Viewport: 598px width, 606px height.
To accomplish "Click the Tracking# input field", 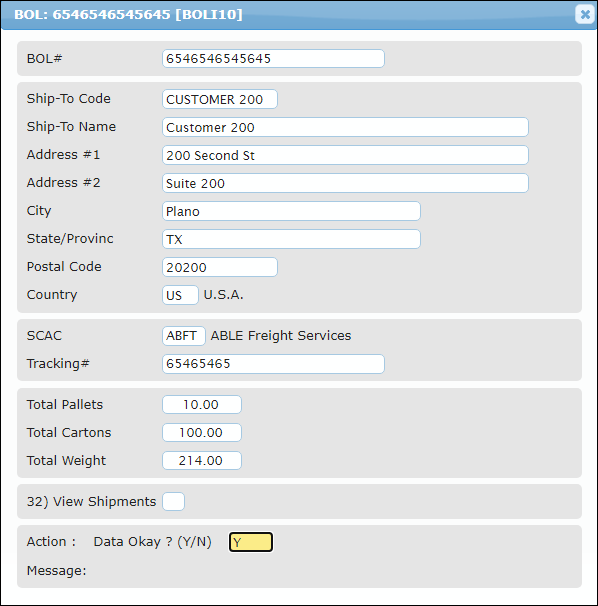I will (x=273, y=364).
